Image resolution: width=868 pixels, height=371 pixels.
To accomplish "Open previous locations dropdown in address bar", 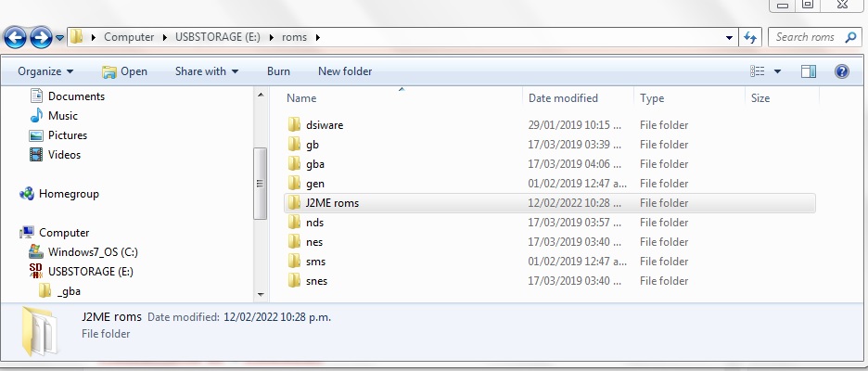I will click(730, 37).
